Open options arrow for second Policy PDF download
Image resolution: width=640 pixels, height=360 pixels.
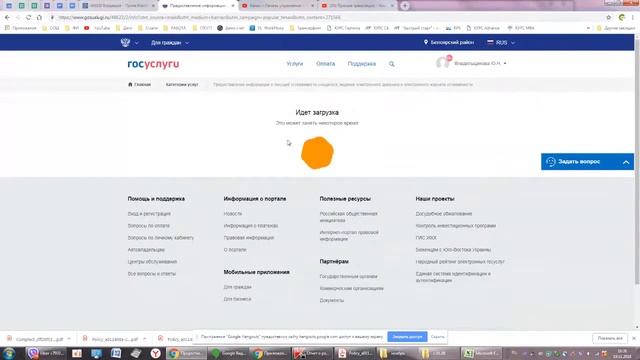coord(144,339)
